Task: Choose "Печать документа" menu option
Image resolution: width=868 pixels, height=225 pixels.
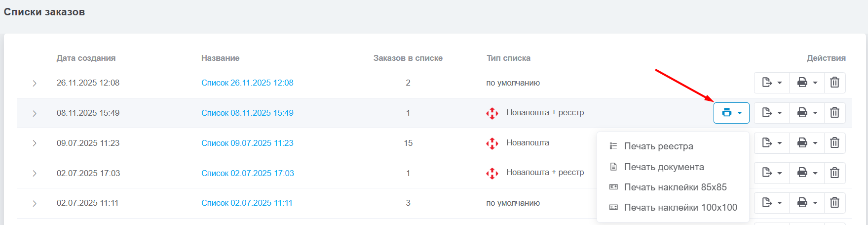Action: 664,167
